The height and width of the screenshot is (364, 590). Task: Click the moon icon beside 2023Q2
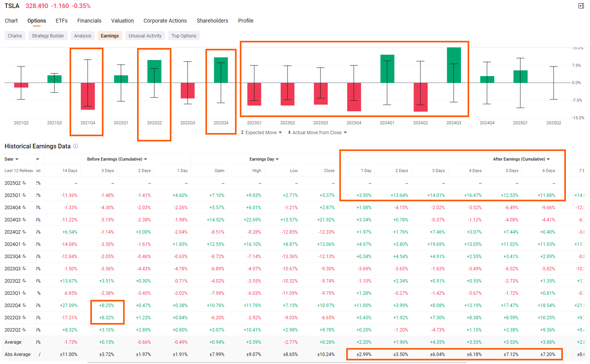coord(24,281)
